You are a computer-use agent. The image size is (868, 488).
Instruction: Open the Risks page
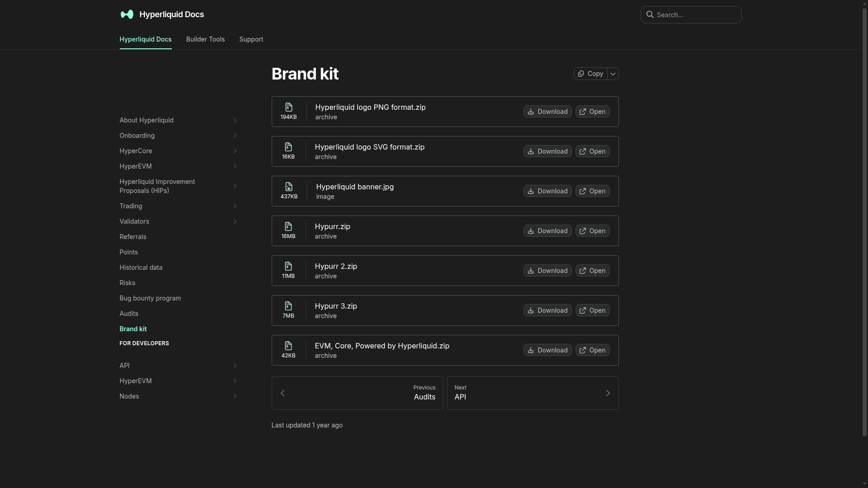(127, 283)
